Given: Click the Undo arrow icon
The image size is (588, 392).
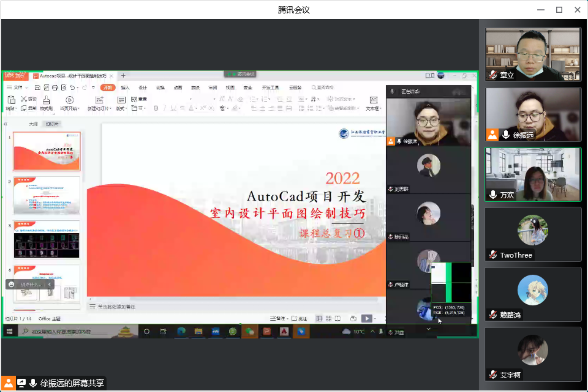Looking at the screenshot, I should pos(72,88).
